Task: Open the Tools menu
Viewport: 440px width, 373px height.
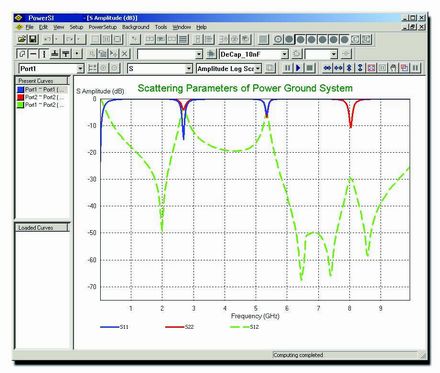Action: (x=161, y=27)
